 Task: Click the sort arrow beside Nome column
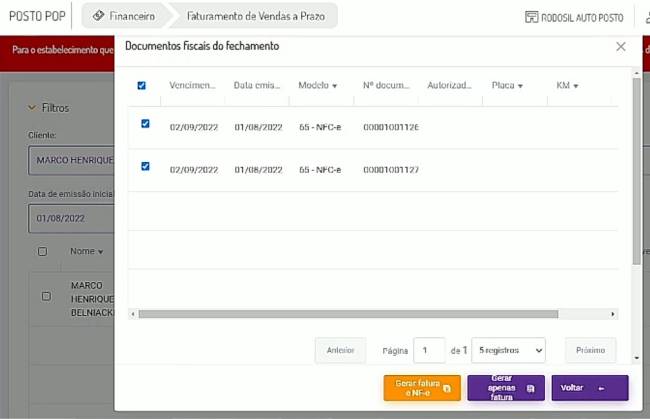pyautogui.click(x=101, y=252)
